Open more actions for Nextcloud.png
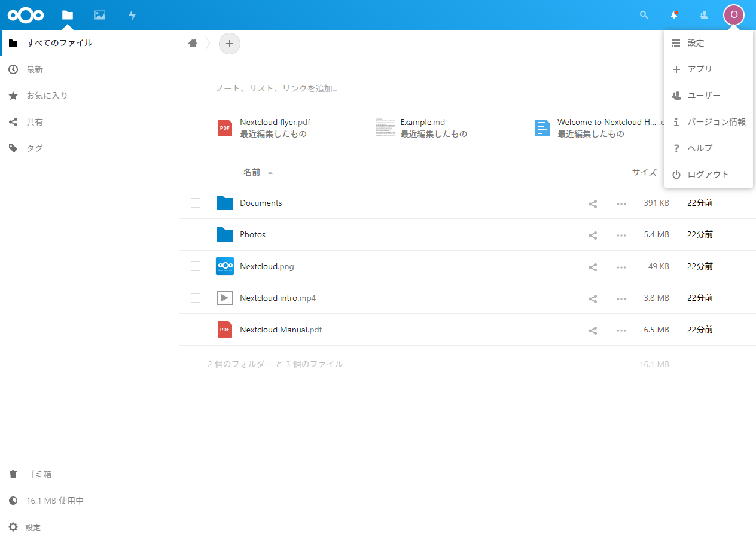The height and width of the screenshot is (540, 756). pos(621,267)
